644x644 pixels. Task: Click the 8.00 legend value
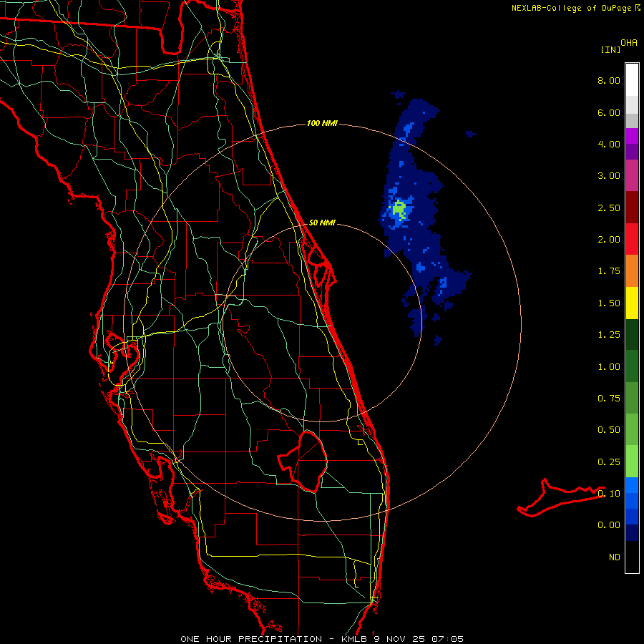(609, 80)
